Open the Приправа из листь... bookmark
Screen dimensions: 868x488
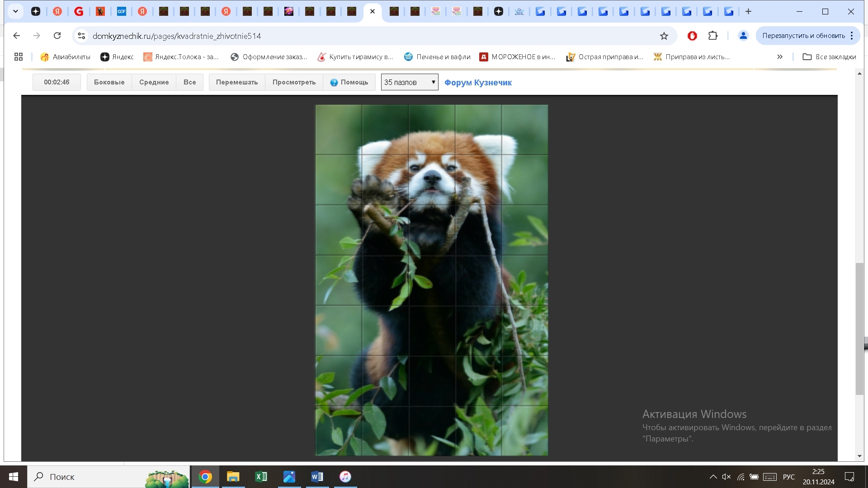(692, 57)
